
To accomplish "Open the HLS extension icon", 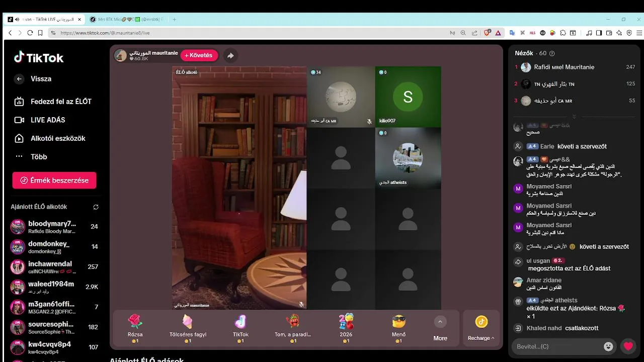I will coord(532,33).
